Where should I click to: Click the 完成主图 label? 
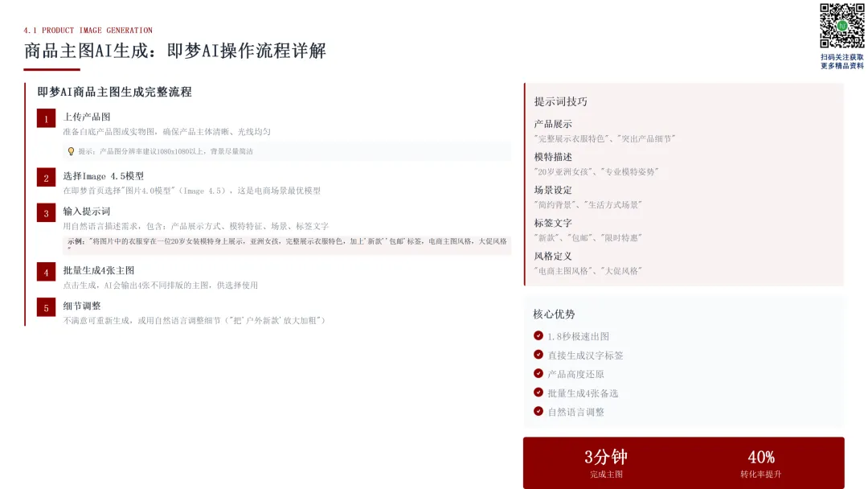pyautogui.click(x=606, y=475)
